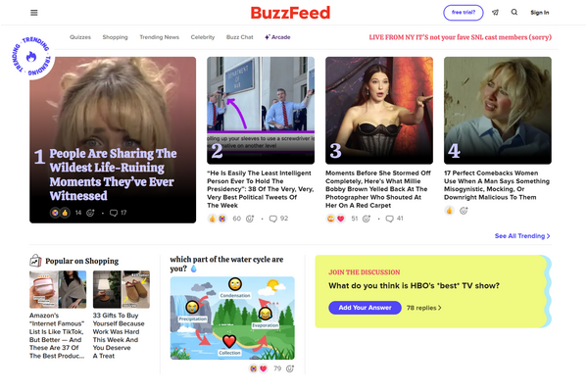Image resolution: width=588 pixels, height=392 pixels.
Task: Click the megaphone icon beside free trial
Action: click(x=495, y=13)
